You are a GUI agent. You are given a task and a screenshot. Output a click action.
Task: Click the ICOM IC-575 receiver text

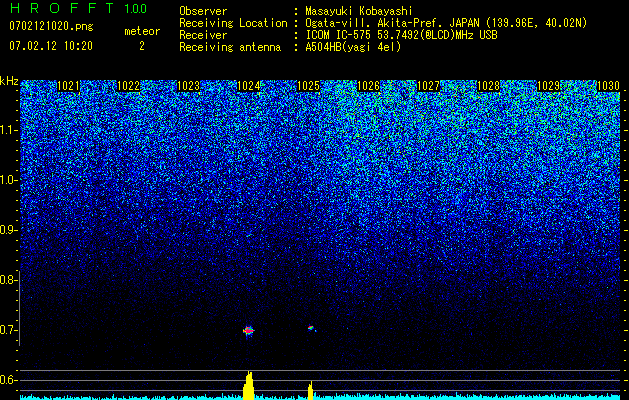pyautogui.click(x=401, y=35)
